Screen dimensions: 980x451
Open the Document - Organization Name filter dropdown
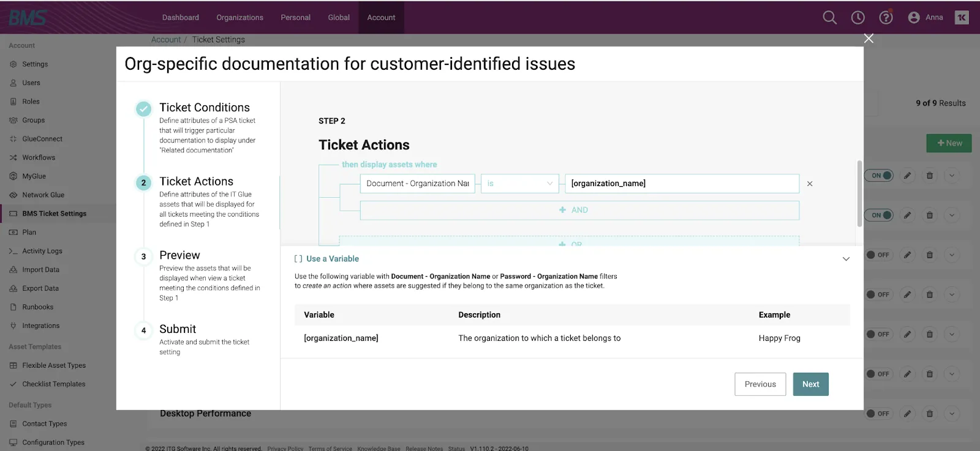pyautogui.click(x=417, y=184)
